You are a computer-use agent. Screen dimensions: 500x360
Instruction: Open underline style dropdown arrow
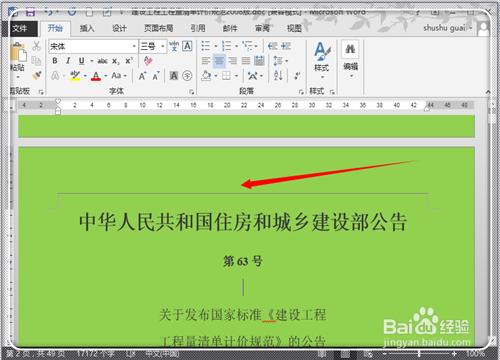tap(91, 61)
